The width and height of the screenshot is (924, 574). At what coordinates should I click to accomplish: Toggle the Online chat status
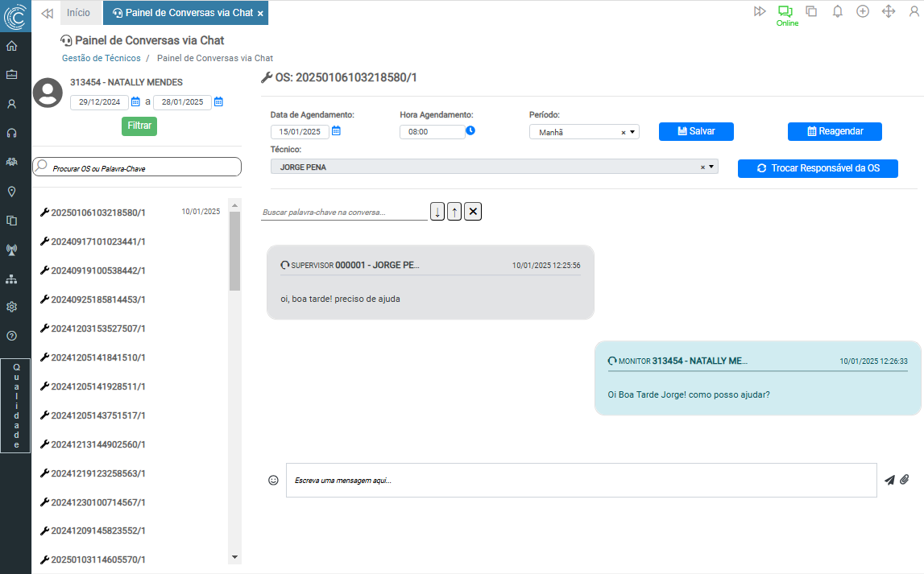(x=786, y=15)
